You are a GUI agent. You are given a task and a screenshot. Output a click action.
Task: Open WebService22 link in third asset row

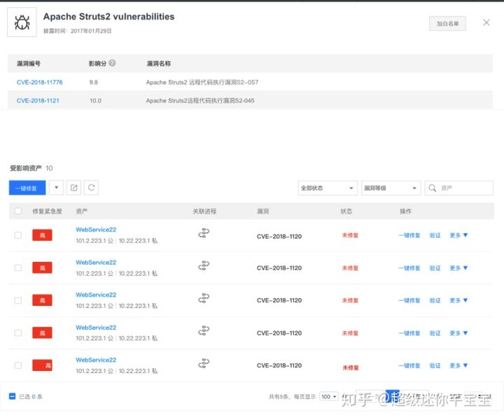(x=96, y=295)
